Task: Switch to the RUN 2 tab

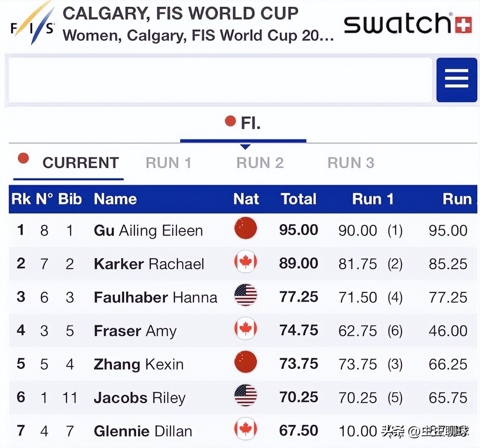Action: 260,163
